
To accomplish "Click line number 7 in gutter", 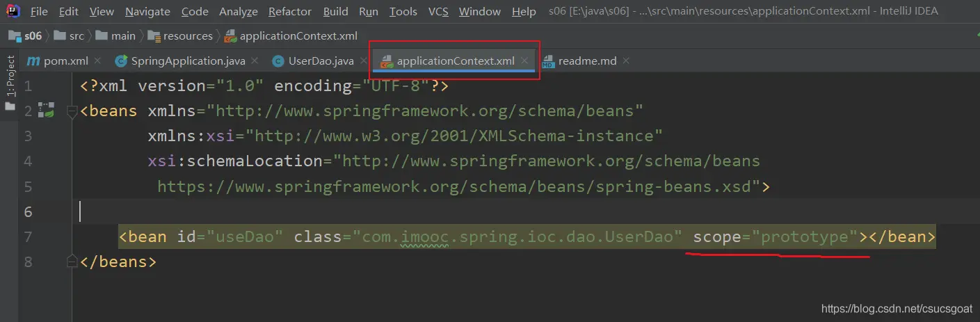I will (x=28, y=237).
